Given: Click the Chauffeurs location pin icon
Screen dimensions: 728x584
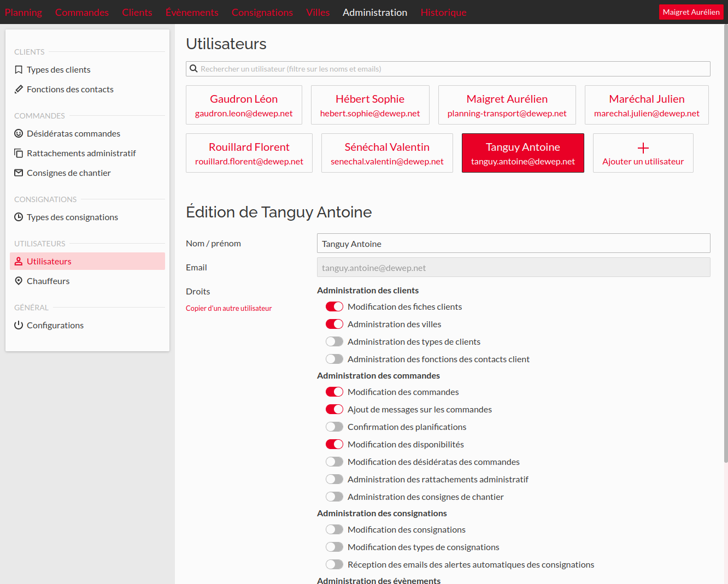Looking at the screenshot, I should [x=18, y=281].
